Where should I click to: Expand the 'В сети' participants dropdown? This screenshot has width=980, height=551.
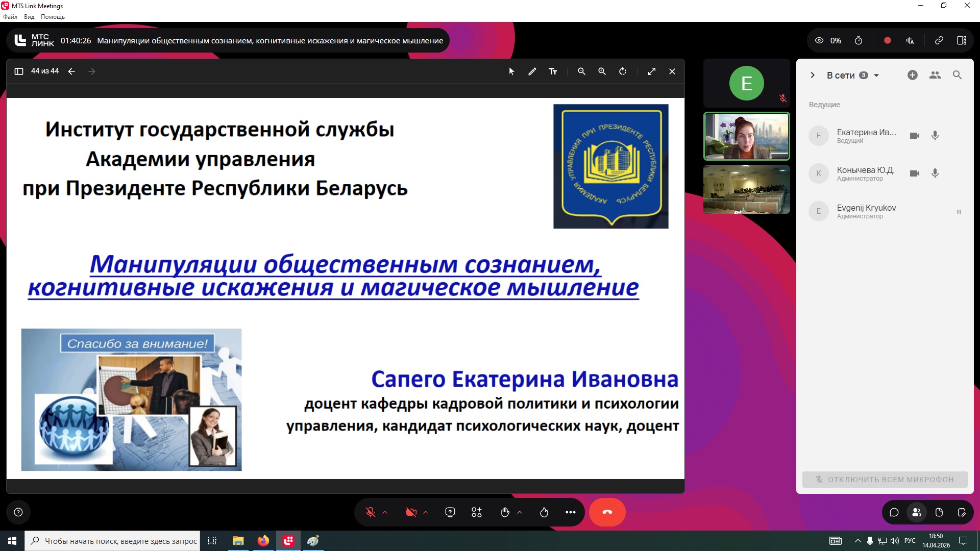pyautogui.click(x=876, y=76)
